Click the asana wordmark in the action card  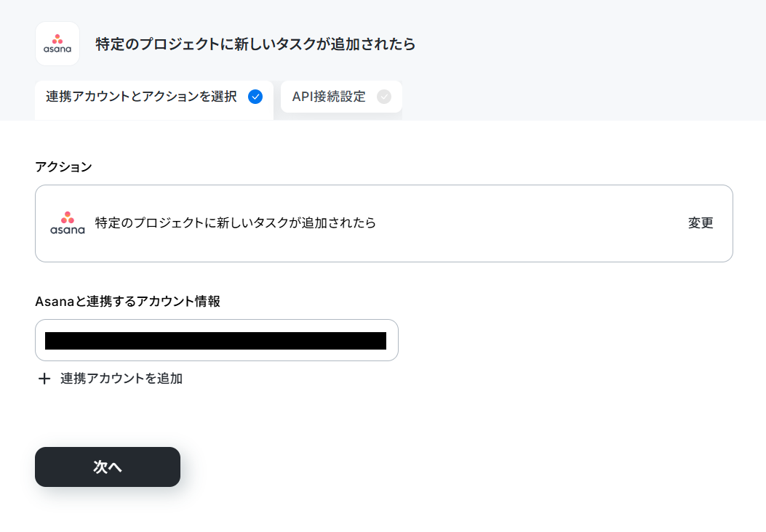68,230
